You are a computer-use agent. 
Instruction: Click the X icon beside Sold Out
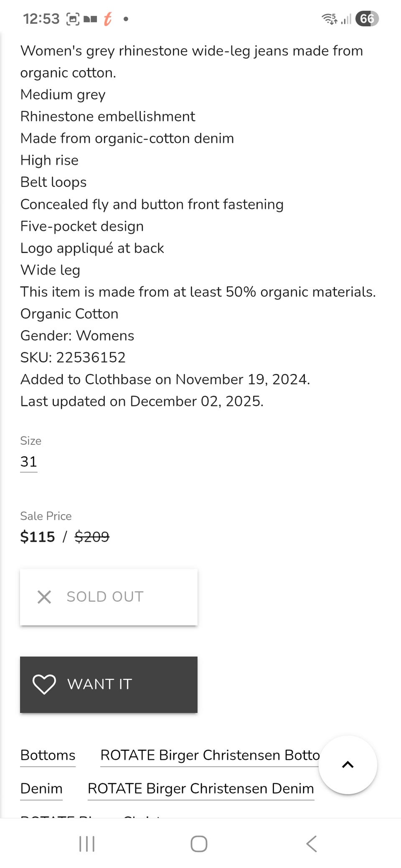point(44,597)
